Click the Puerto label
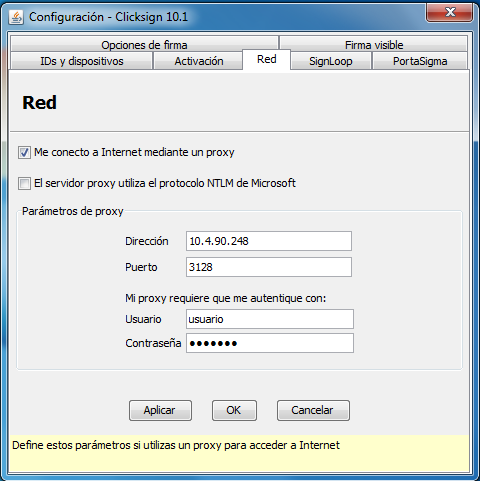 (141, 267)
